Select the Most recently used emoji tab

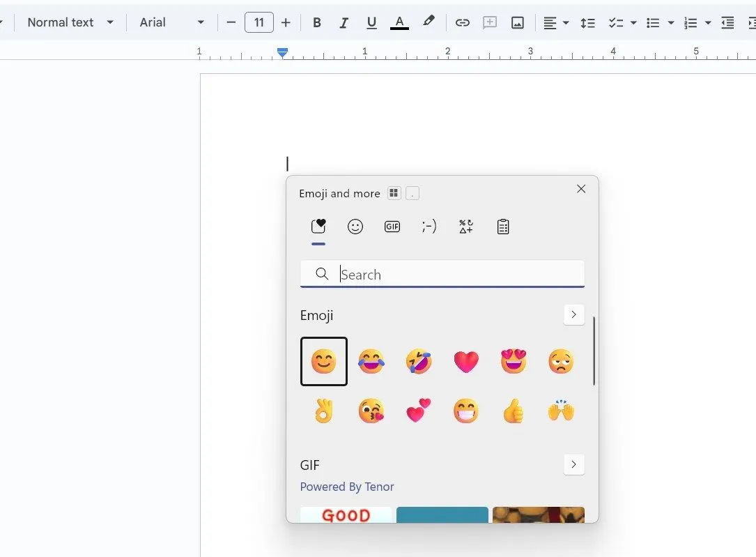pos(318,224)
